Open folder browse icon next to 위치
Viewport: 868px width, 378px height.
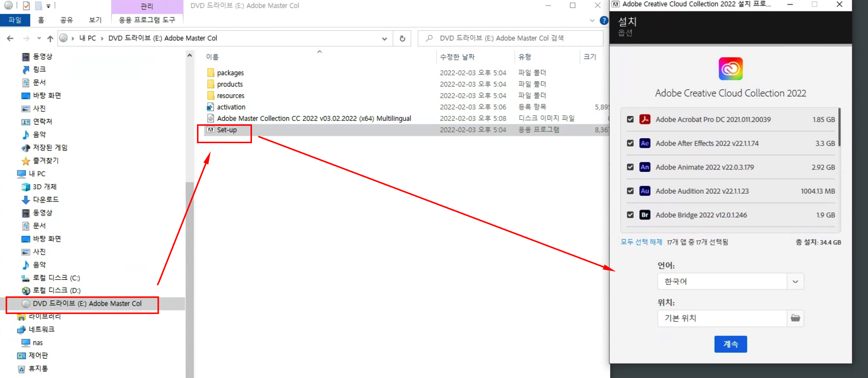point(795,318)
